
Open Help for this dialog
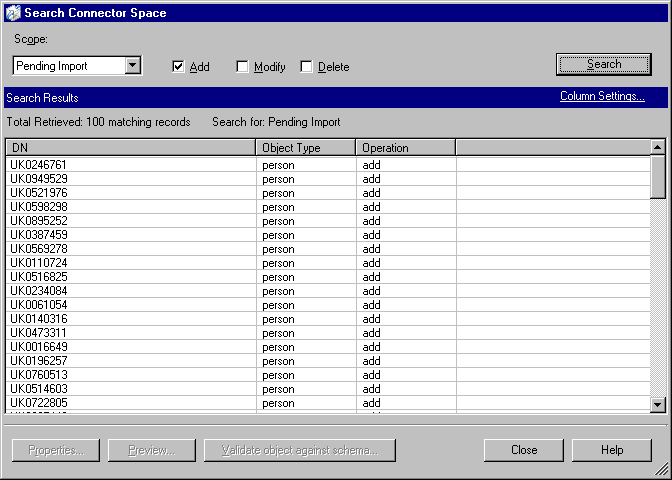(612, 450)
